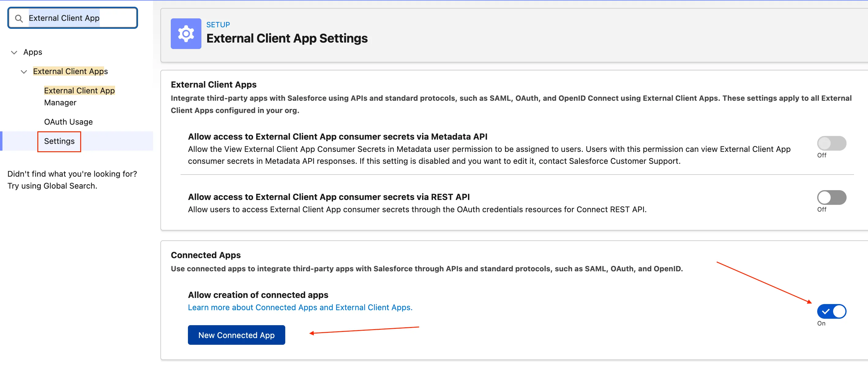Click the Setup gear icon in header
The height and width of the screenshot is (376, 868).
tap(186, 34)
